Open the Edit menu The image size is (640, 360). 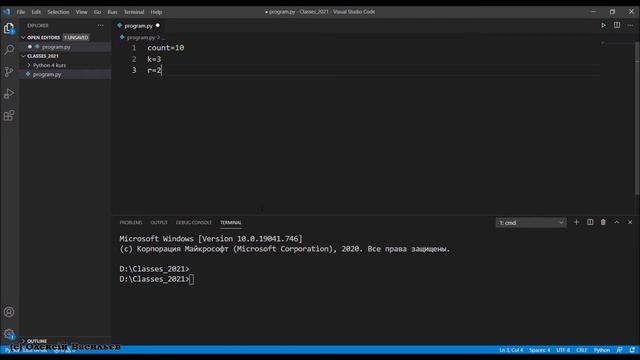click(x=36, y=12)
